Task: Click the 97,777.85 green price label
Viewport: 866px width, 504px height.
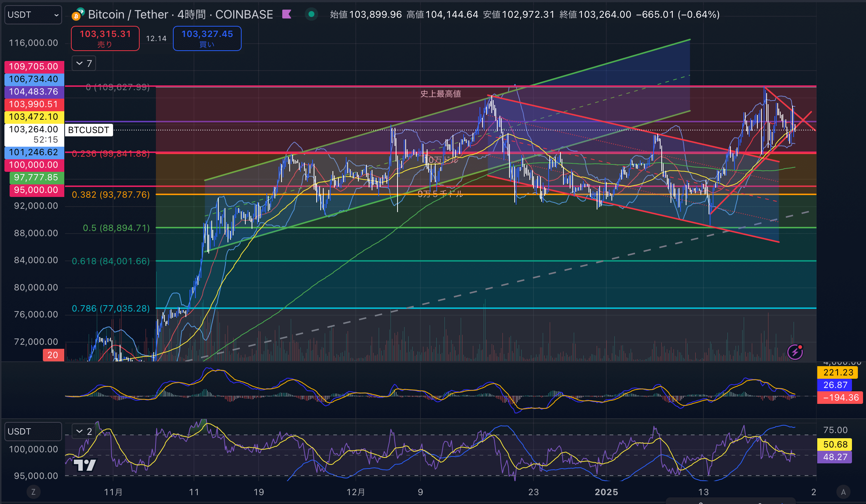Action: pos(36,177)
